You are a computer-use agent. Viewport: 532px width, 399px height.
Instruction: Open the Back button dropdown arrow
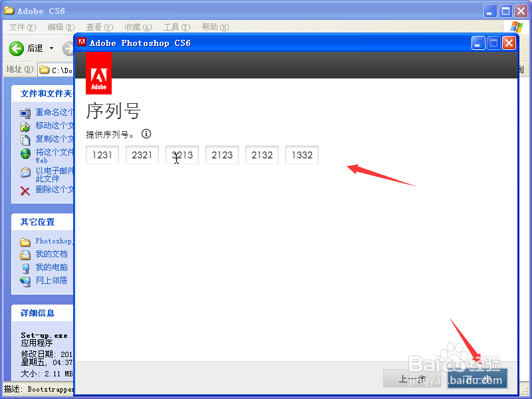52,47
